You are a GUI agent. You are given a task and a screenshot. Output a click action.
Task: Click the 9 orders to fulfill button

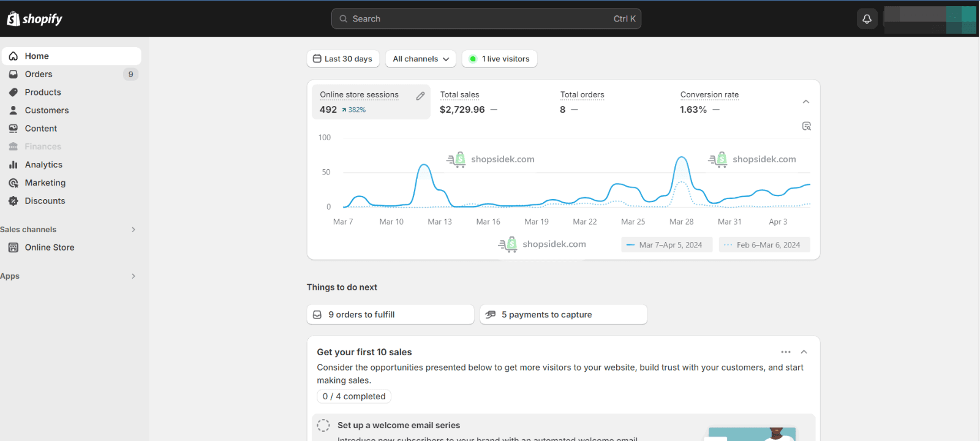(x=390, y=315)
